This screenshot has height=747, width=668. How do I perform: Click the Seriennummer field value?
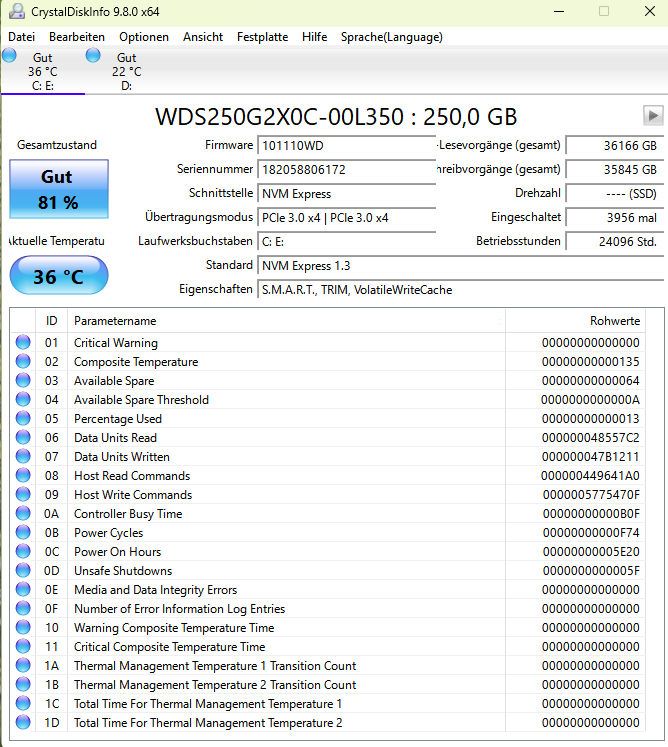346,170
